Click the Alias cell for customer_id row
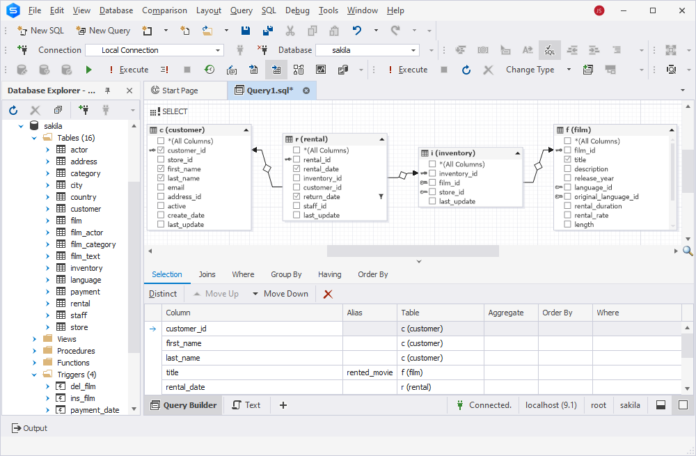 pyautogui.click(x=369, y=328)
